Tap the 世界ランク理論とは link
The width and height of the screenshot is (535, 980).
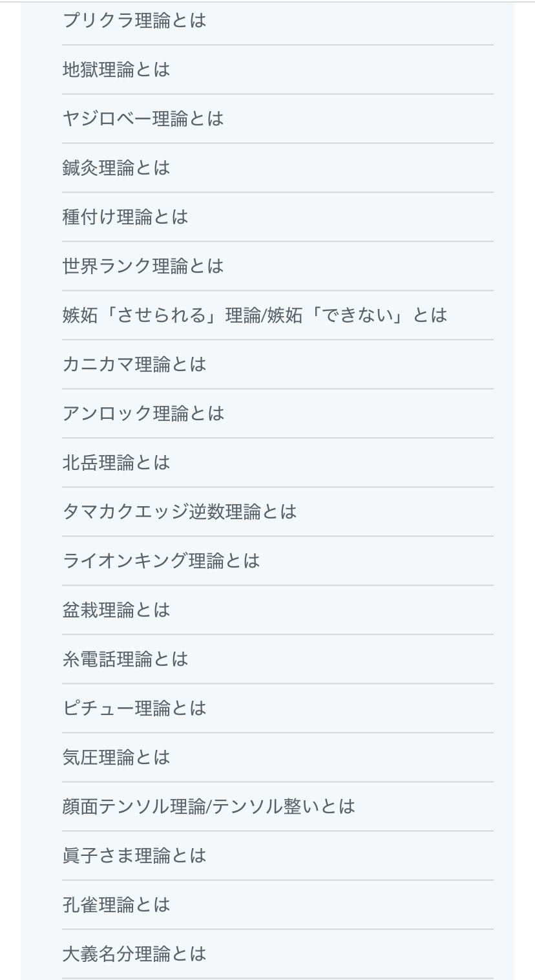tap(143, 266)
